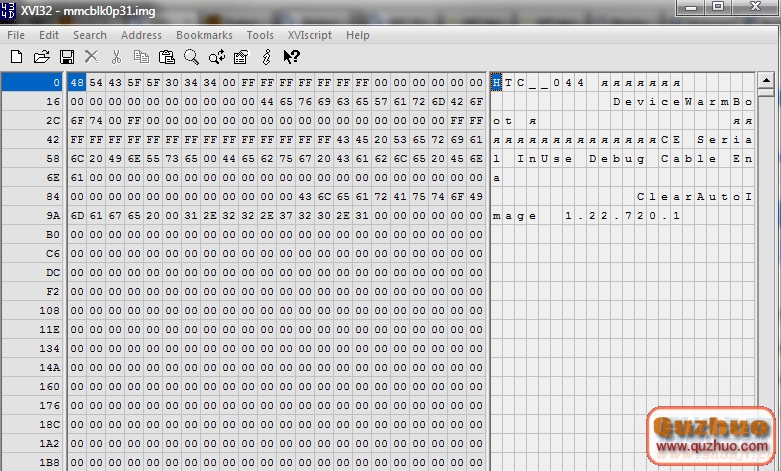
Task: Select character D of 'Device' in text pane
Action: pyautogui.click(x=617, y=102)
